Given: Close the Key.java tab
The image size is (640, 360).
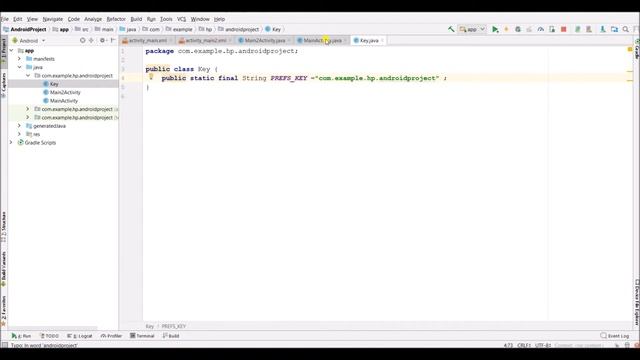Looking at the screenshot, I should click(x=382, y=40).
